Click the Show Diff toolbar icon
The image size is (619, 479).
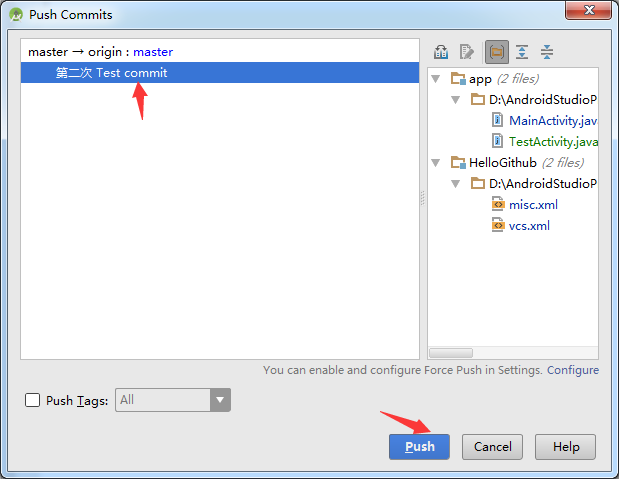pos(441,52)
